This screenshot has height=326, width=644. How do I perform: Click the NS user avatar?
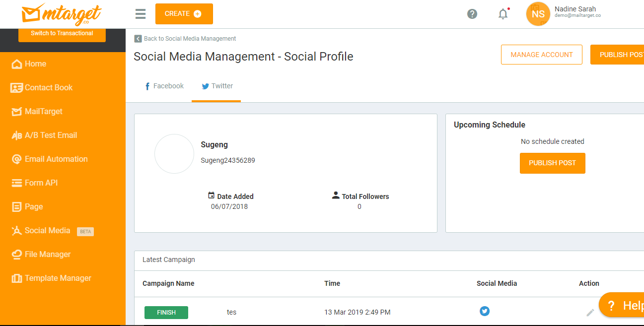click(x=538, y=14)
